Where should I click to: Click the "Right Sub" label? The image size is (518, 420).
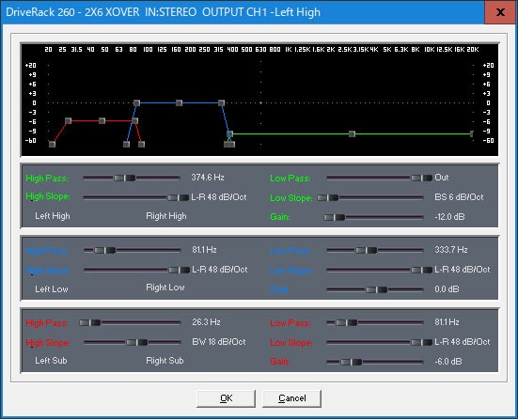[x=165, y=361]
